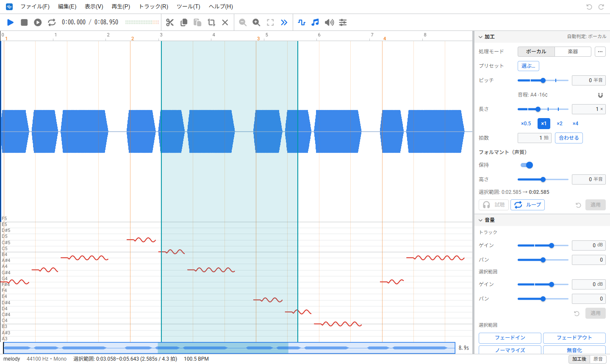Open the ツール(T) menu
This screenshot has width=610, height=364.
pyautogui.click(x=189, y=7)
